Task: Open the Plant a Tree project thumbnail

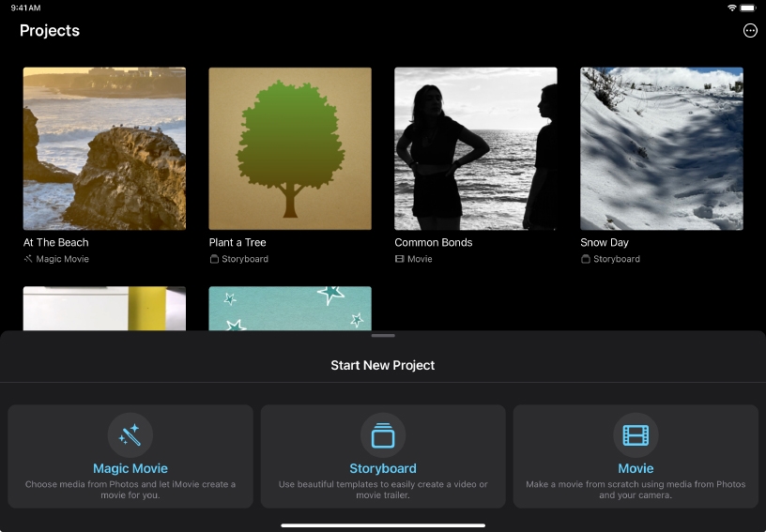Action: (x=290, y=148)
